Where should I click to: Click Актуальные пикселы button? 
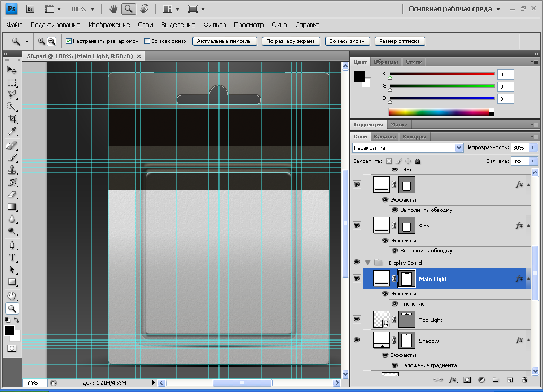click(224, 41)
